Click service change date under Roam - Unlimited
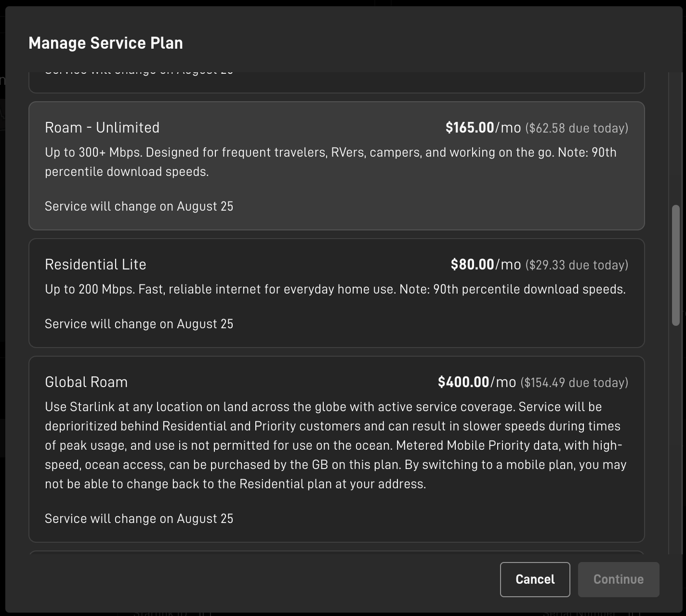Viewport: 686px width, 616px height. coord(139,206)
